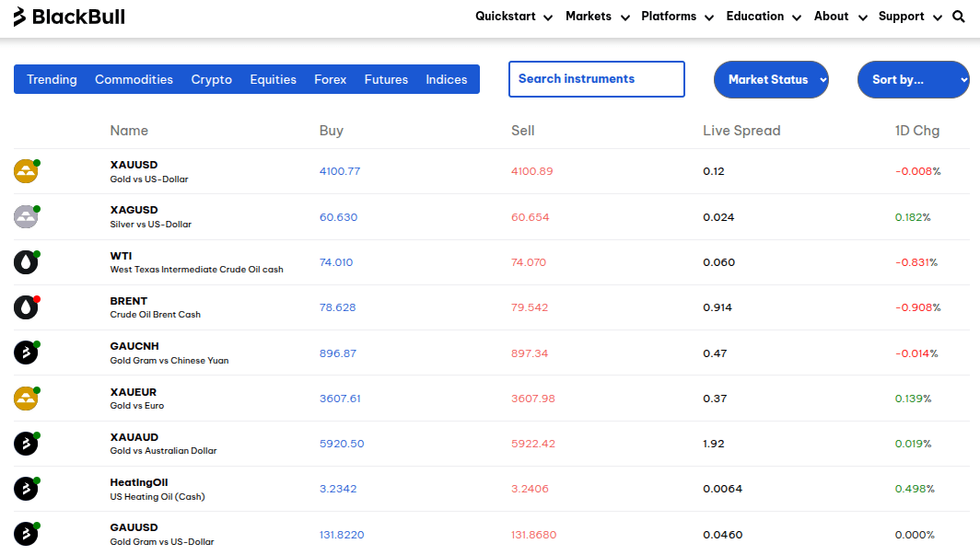Click WTI buy price 74.010

pos(336,262)
